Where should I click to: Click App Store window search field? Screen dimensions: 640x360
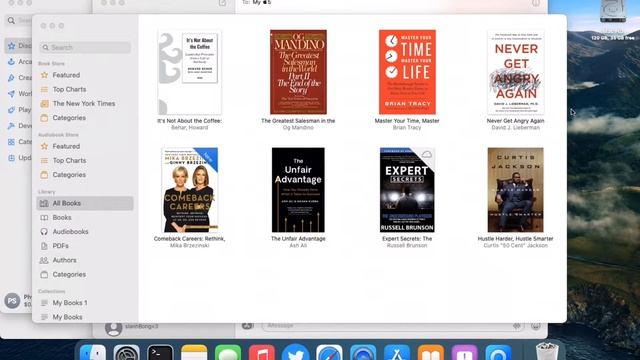[x=19, y=20]
